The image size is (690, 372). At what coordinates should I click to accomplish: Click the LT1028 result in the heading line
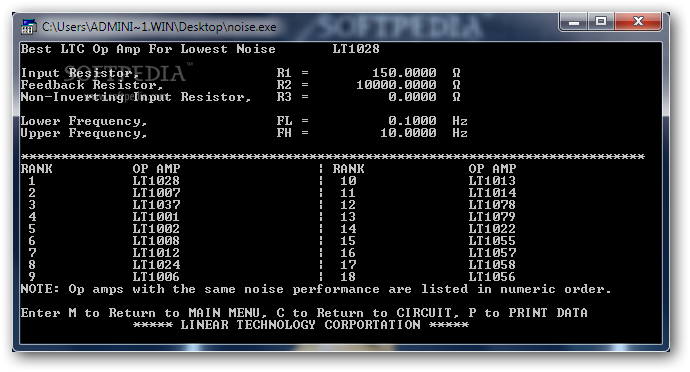point(356,49)
